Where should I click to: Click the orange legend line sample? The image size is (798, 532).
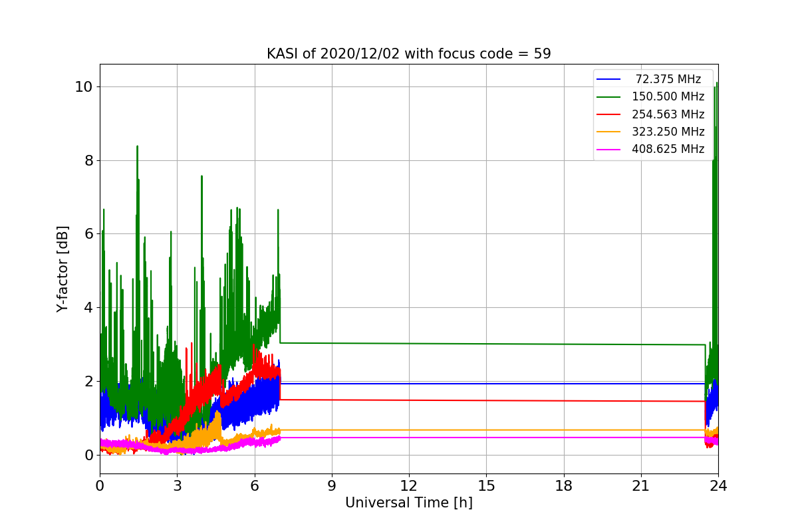pyautogui.click(x=609, y=132)
